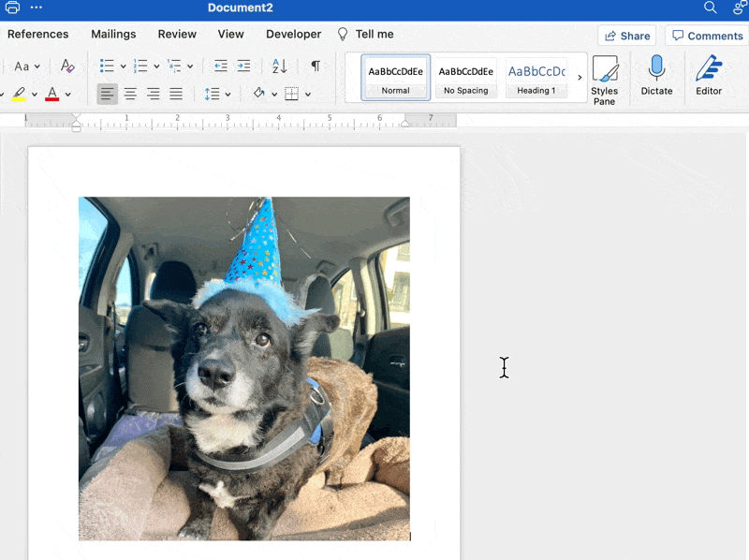Expand the bullets dropdown arrow
The image size is (749, 560).
123,66
